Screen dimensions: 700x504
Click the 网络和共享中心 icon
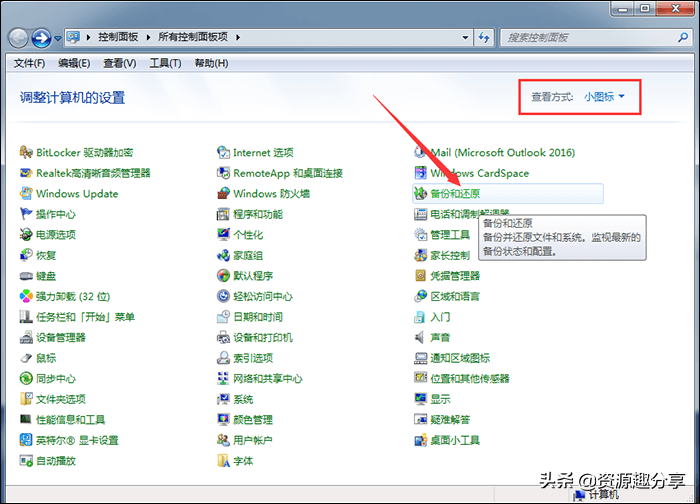(x=223, y=379)
